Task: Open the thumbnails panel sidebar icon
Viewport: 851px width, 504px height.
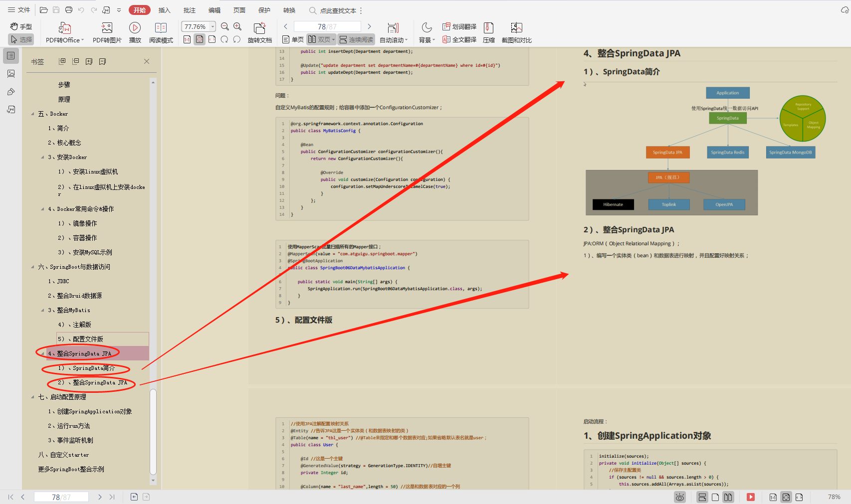Action: coord(11,74)
